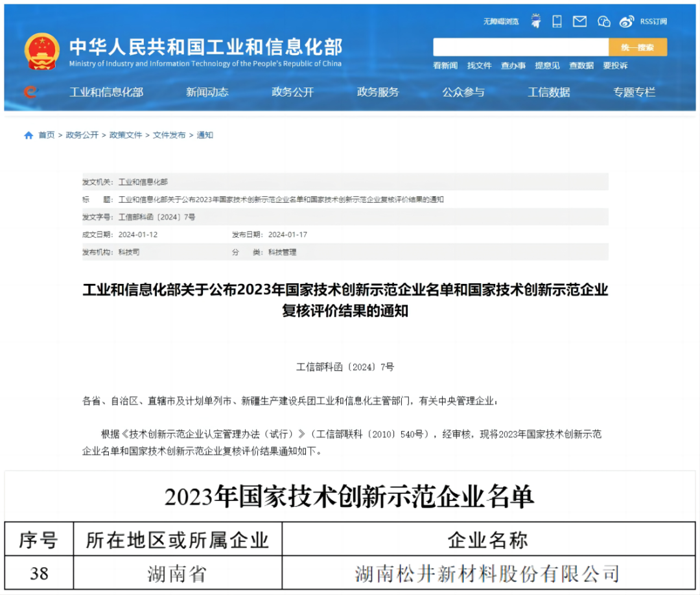700x595 pixels.
Task: Click 发布日期 value 2024-01-17
Action: point(288,235)
